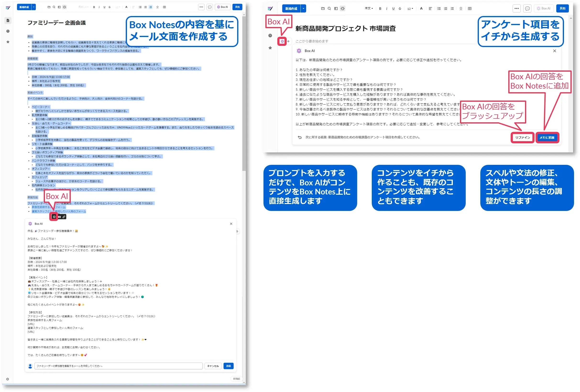Screen dimensions: 580x392
Task: Click the search icon in the left toolbar
Action: pyautogui.click(x=54, y=7)
